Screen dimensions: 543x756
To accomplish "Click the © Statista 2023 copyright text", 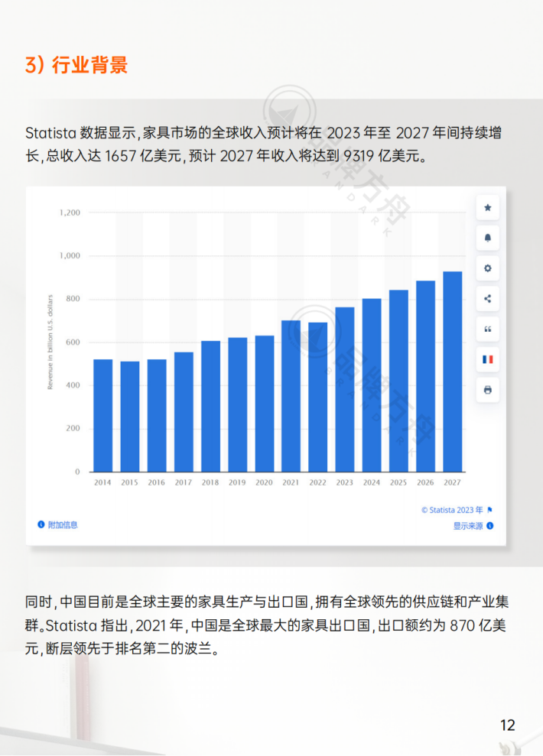I will (452, 510).
